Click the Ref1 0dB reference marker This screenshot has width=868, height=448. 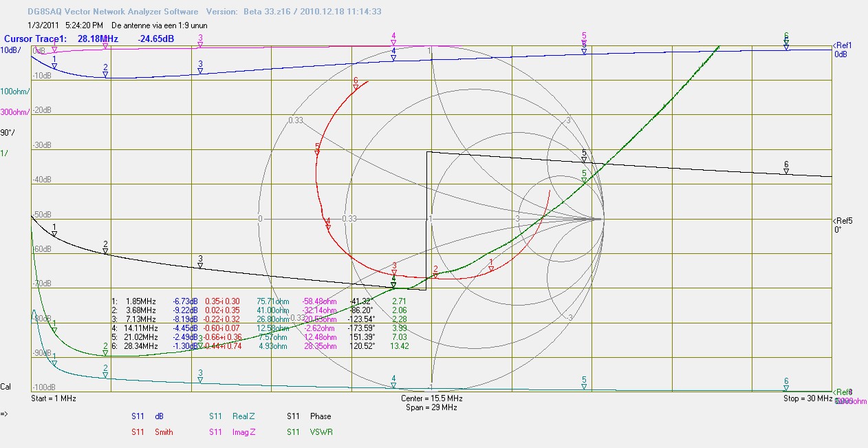click(x=844, y=50)
